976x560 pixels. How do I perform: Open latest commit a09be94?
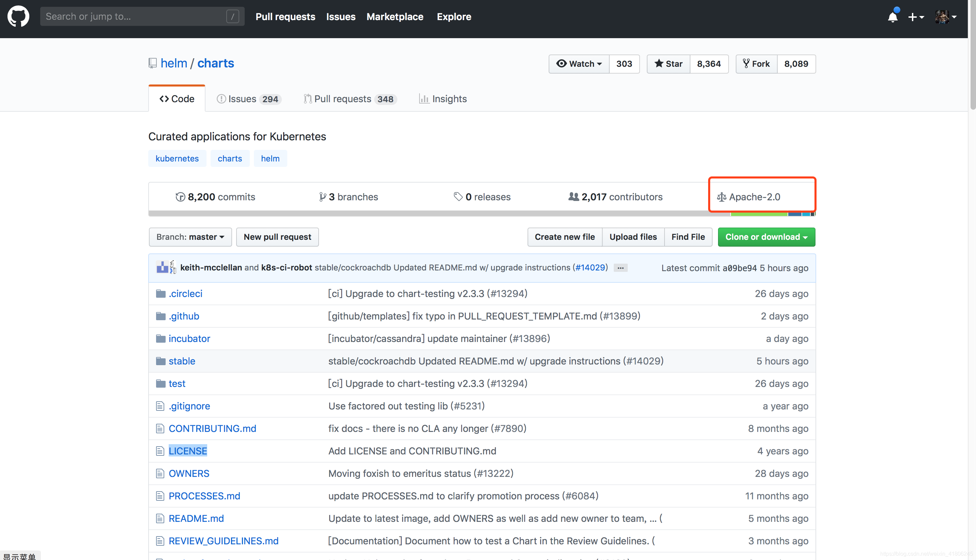(739, 268)
